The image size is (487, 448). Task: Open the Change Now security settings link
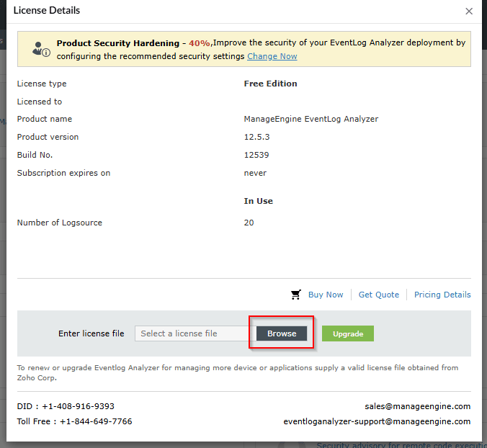tap(272, 56)
